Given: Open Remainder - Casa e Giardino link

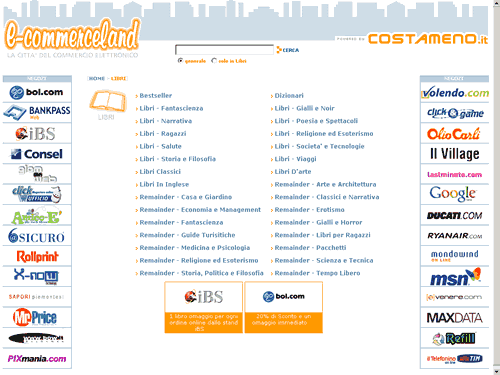Looking at the screenshot, I should click(186, 197).
